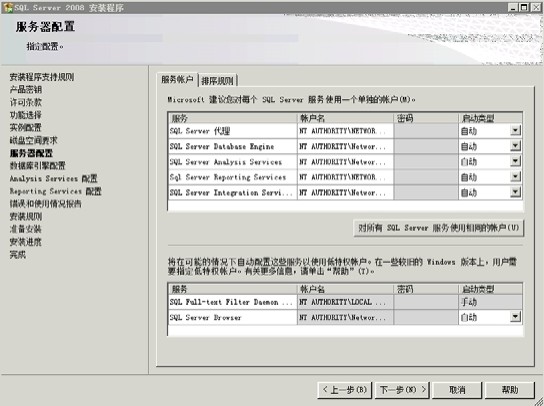This screenshot has height=406, width=544.
Task: Select 数据库引擎配置 in the step list
Action: (37, 166)
